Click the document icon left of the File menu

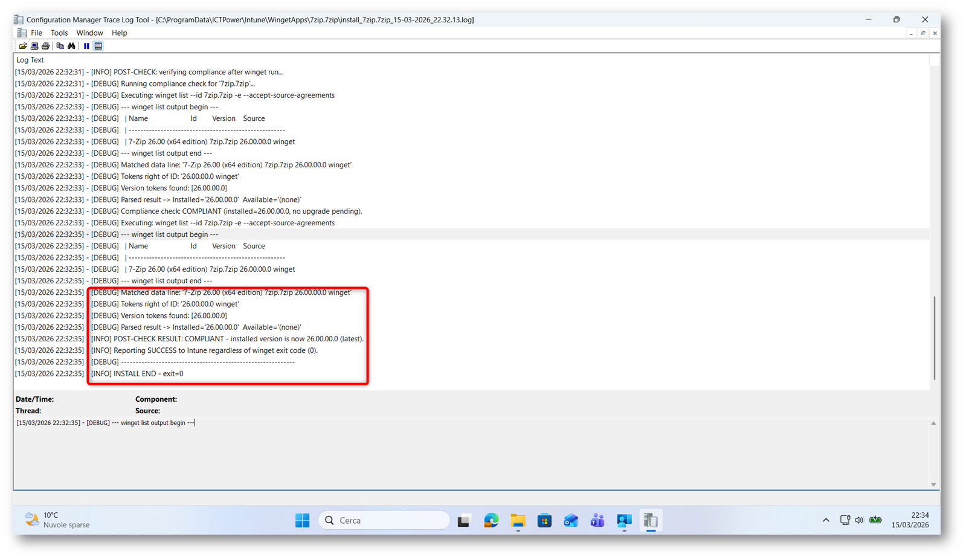point(22,33)
